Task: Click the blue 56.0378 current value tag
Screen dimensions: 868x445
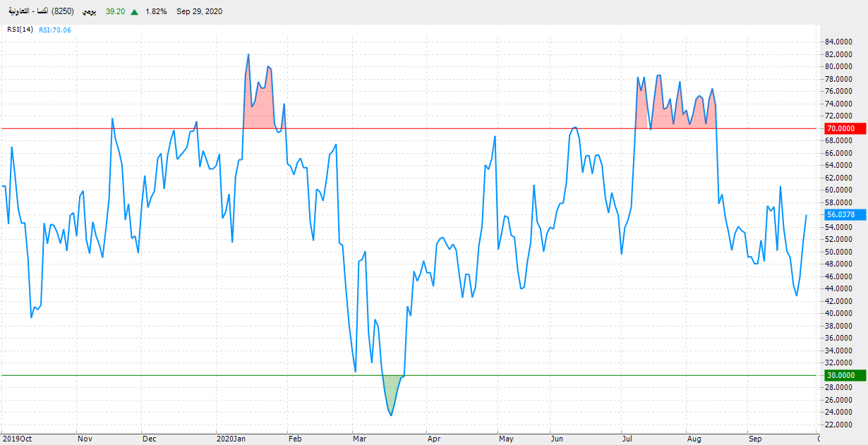Action: click(845, 214)
